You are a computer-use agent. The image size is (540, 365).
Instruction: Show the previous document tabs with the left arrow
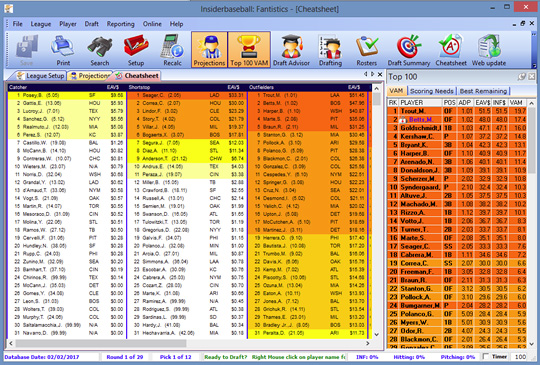366,74
